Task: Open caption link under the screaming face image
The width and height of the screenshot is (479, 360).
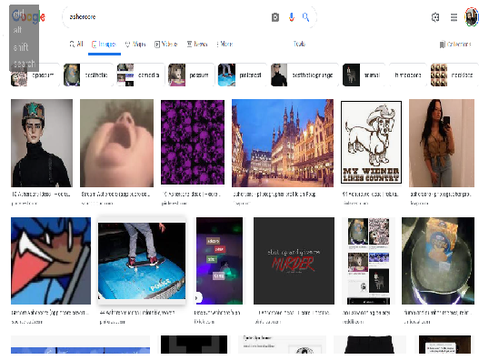Action: [115, 194]
